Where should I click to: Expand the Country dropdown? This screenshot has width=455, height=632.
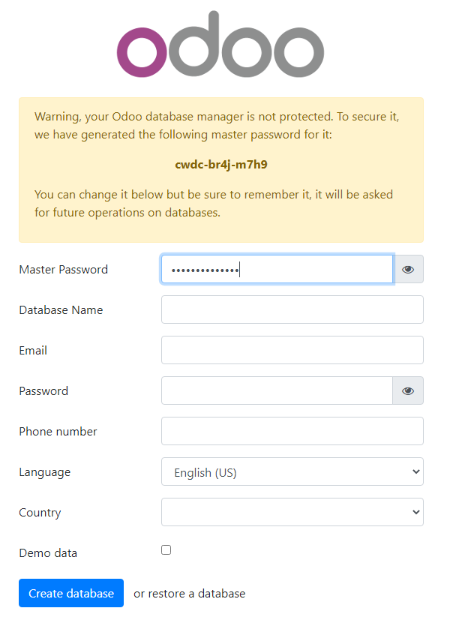pyautogui.click(x=292, y=512)
